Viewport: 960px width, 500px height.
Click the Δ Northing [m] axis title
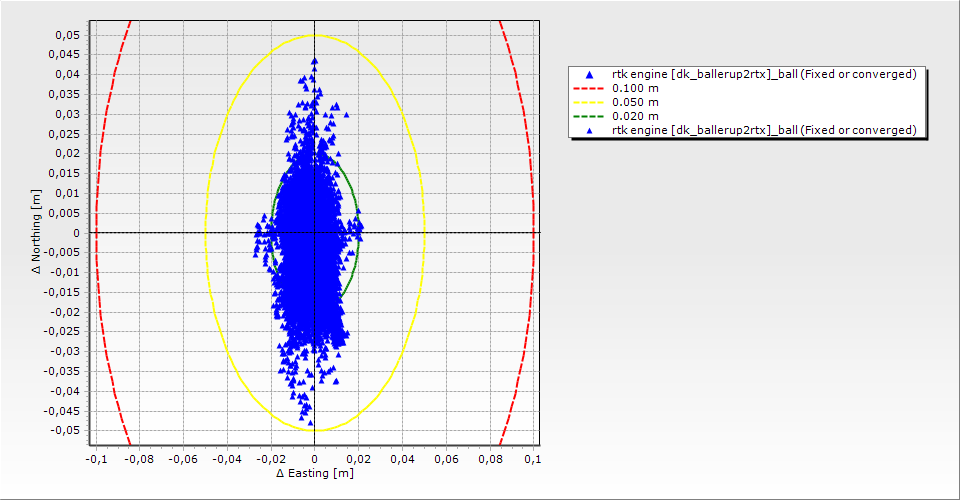tap(37, 231)
